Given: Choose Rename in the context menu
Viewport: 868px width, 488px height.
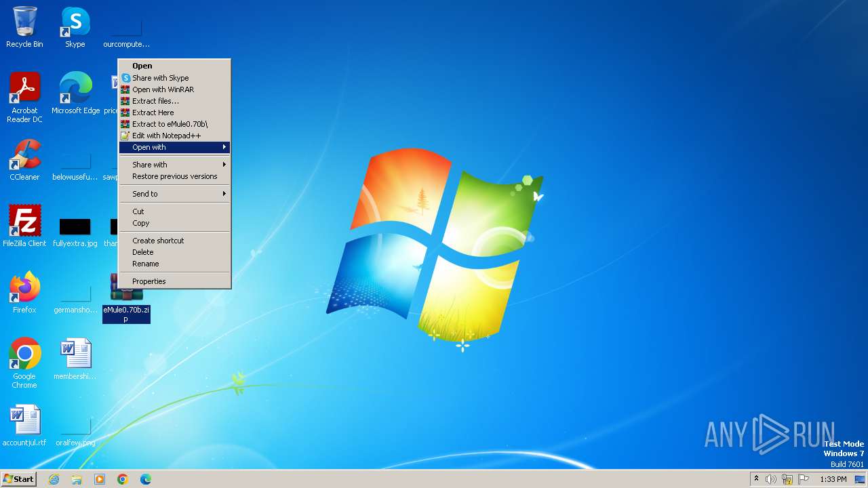Looking at the screenshot, I should (x=175, y=264).
